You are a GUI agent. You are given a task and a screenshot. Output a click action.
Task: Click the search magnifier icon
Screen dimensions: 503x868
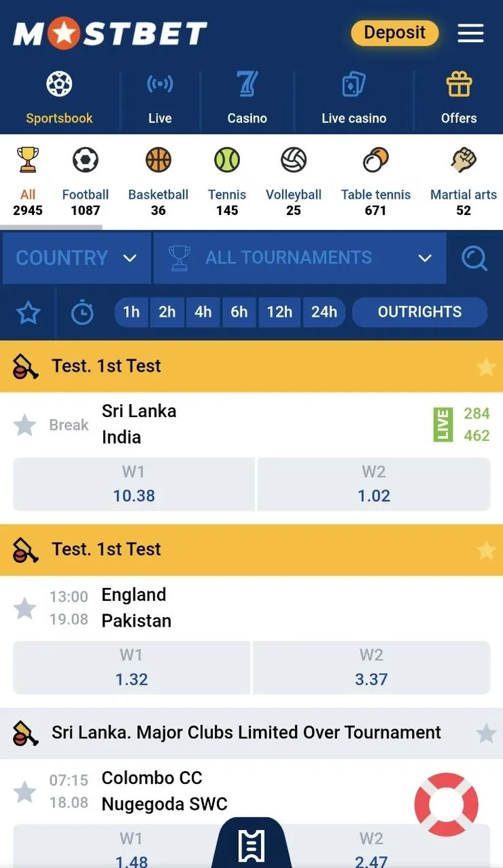coord(474,258)
